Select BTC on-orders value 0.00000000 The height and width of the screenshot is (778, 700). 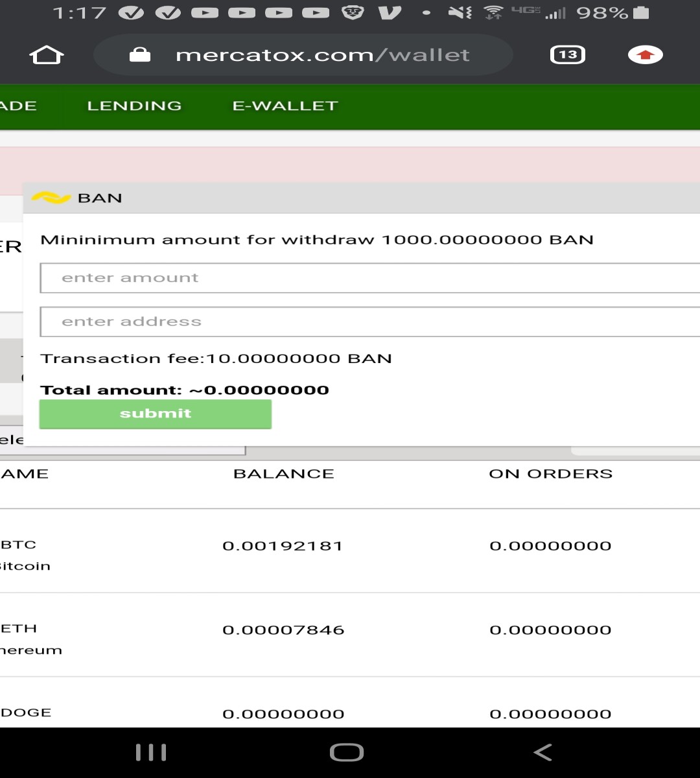551,546
